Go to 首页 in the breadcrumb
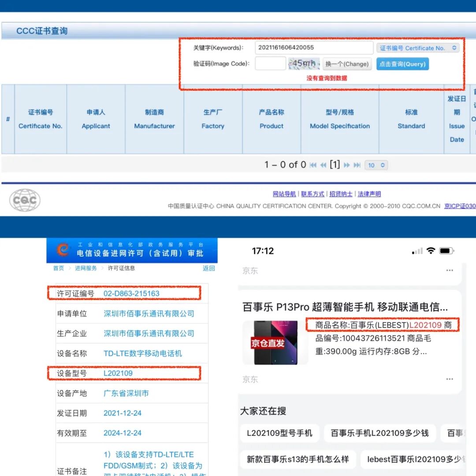This screenshot has width=476, height=476. coord(59,268)
